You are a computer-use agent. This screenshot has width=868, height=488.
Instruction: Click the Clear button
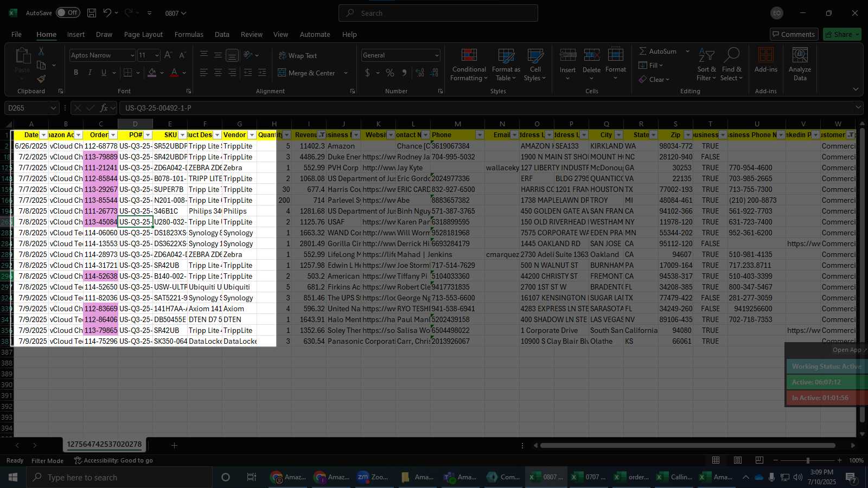654,79
